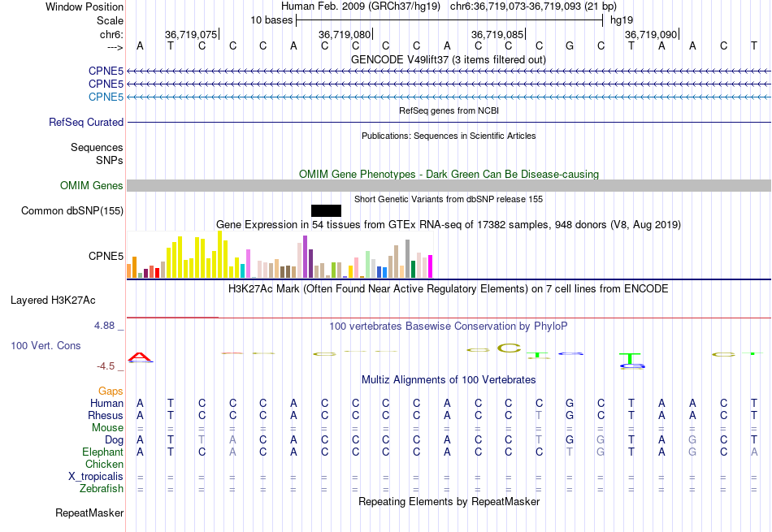Click the red A letter in the PhyloP logo
The width and height of the screenshot is (772, 532).
pos(140,357)
